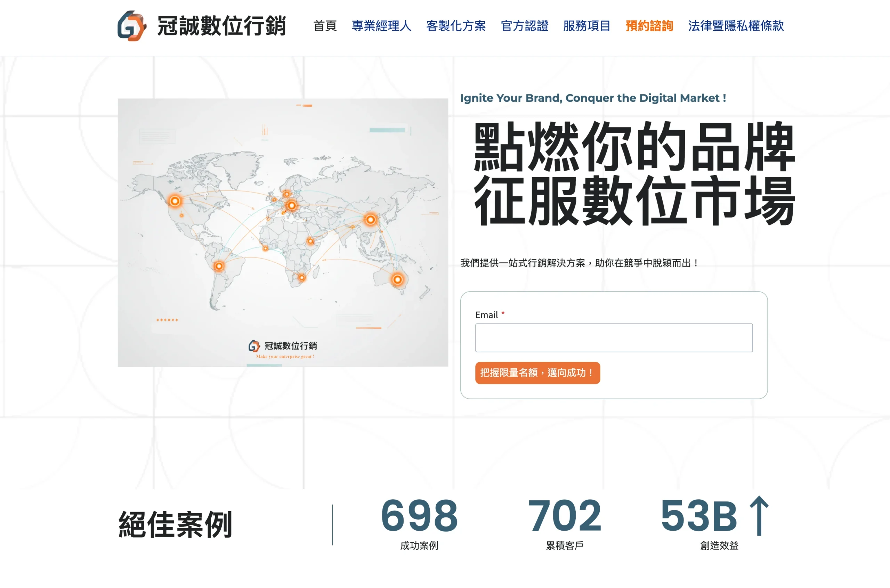The image size is (890, 588).
Task: Click the orange hotspot on East Asia
Action: coord(371,219)
